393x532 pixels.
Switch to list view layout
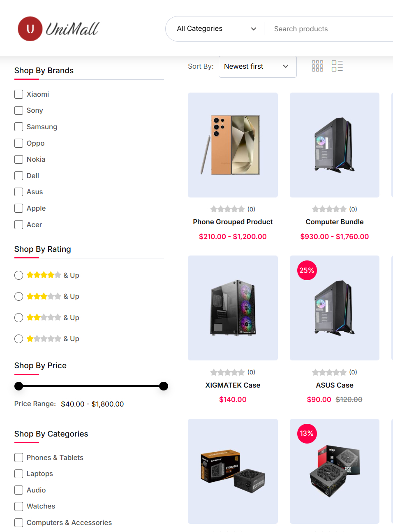coord(337,66)
